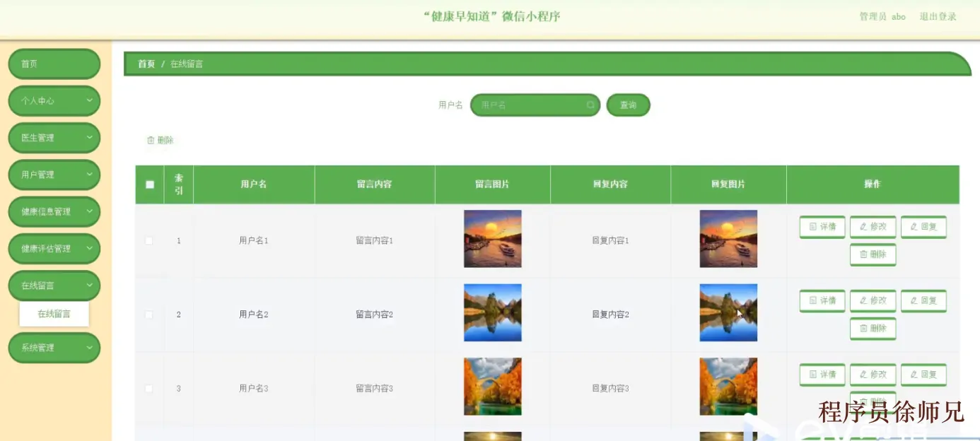Screen dimensions: 980x441
Task: Click 回复 for 用户名3 row
Action: coord(923,375)
